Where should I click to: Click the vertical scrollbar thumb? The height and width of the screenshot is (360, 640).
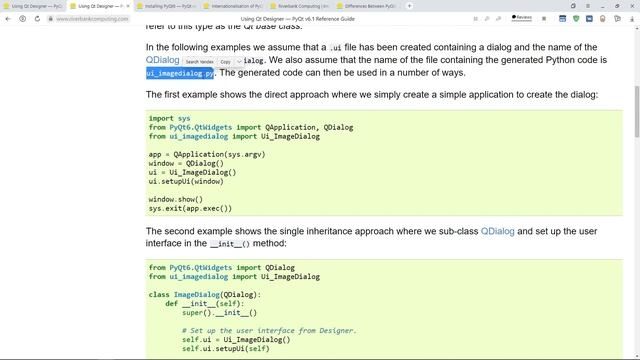tap(637, 112)
